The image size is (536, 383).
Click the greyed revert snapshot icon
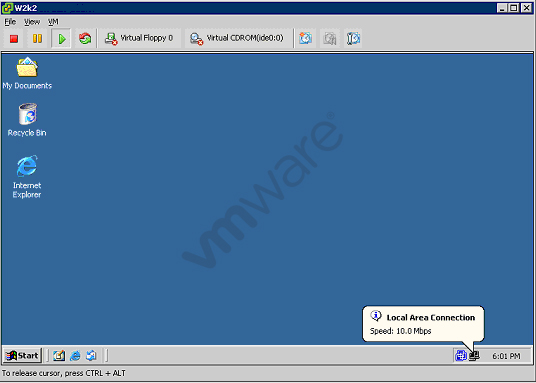coord(330,38)
